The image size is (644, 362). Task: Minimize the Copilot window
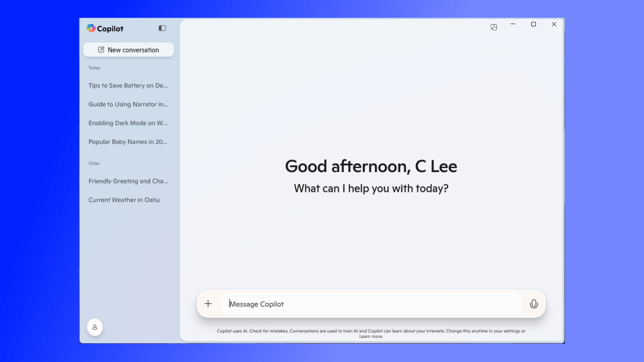513,24
